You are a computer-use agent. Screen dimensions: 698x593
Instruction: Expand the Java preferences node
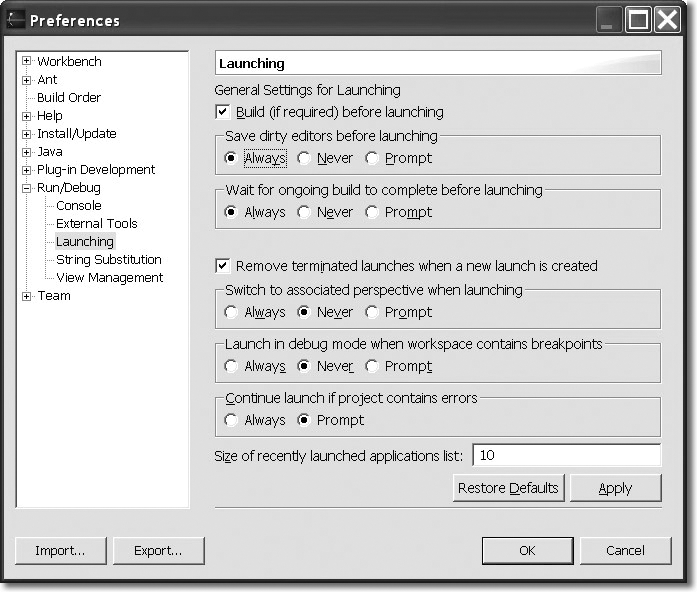[x=27, y=152]
